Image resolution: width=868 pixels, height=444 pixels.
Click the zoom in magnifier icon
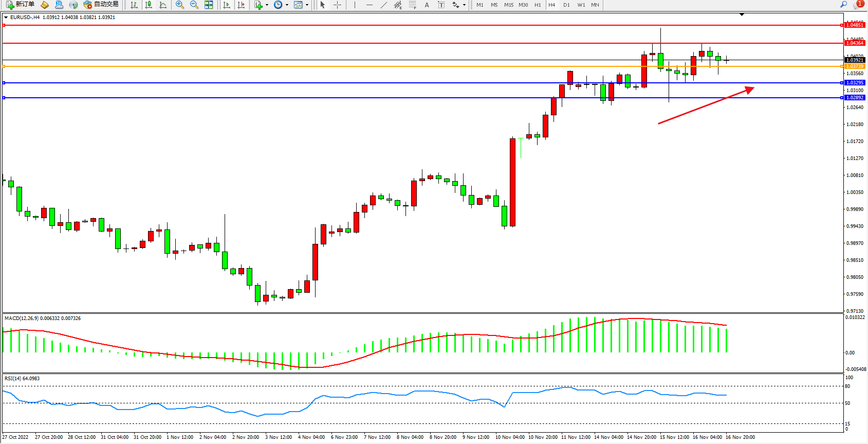(x=180, y=5)
